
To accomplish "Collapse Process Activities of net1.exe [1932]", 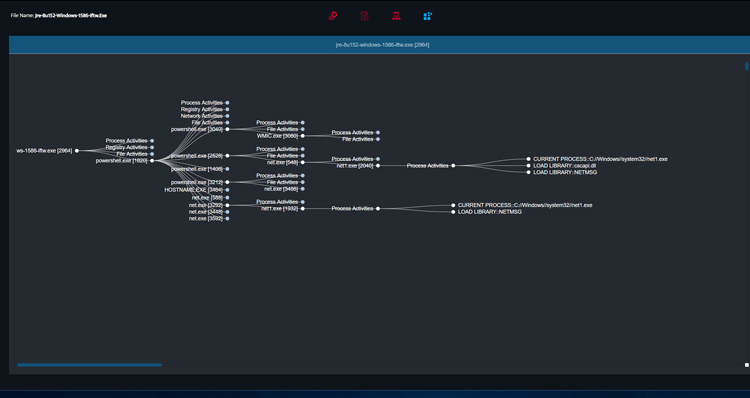I will (x=378, y=209).
